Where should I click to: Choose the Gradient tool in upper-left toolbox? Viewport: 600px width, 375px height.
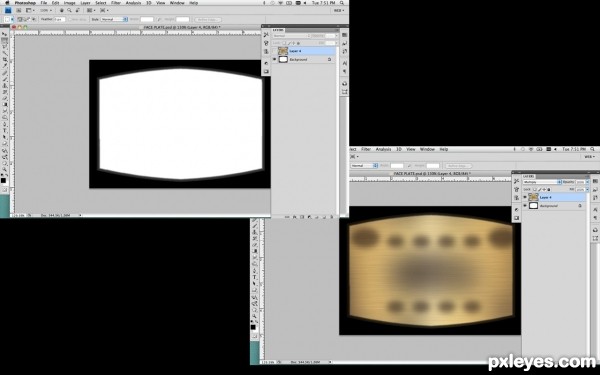[x=5, y=104]
